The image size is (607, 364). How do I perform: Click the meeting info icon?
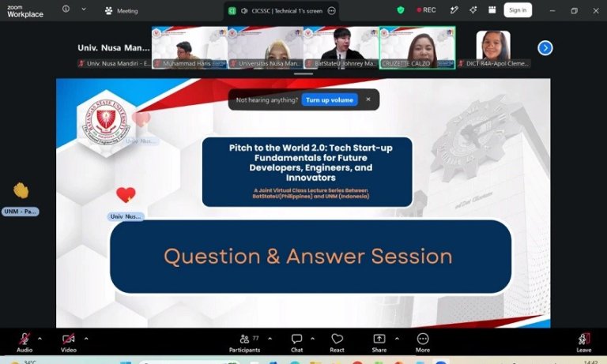(66, 9)
